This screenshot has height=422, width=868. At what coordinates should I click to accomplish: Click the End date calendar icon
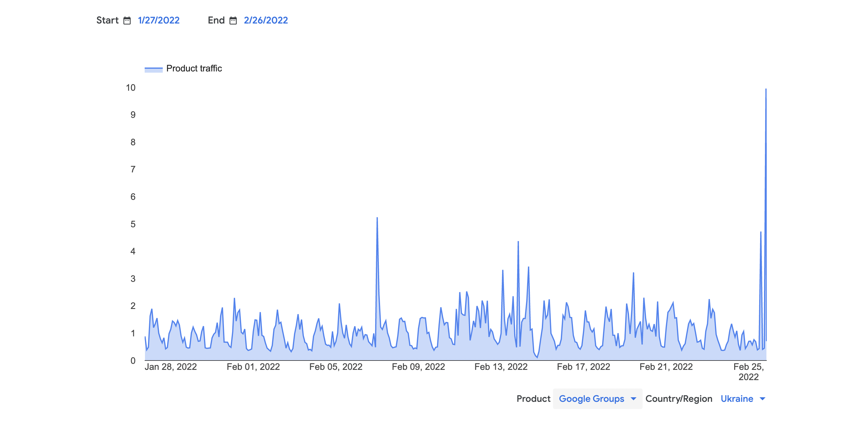(233, 20)
